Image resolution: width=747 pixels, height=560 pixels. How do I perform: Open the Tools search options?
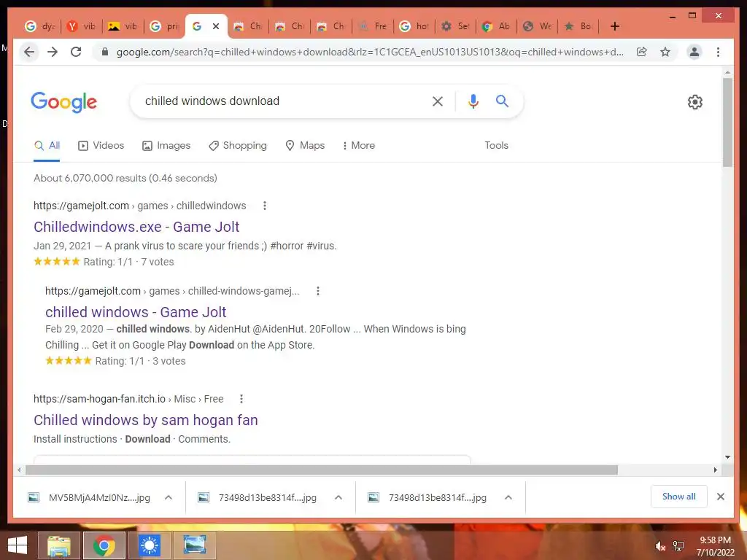click(496, 145)
